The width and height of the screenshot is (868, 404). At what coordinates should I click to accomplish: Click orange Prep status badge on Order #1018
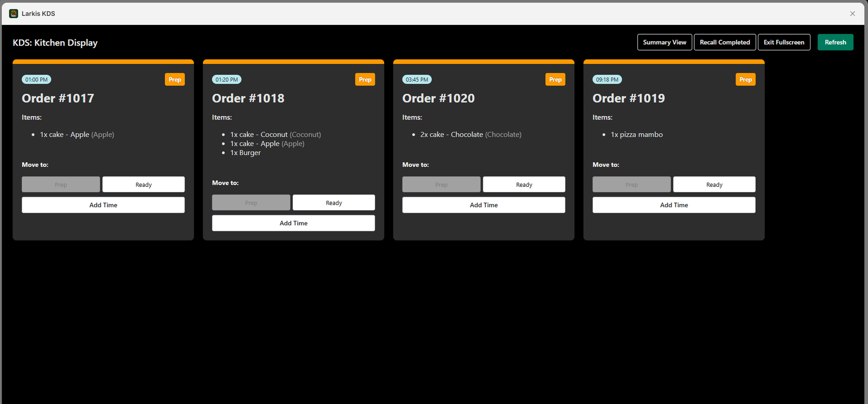click(x=365, y=79)
